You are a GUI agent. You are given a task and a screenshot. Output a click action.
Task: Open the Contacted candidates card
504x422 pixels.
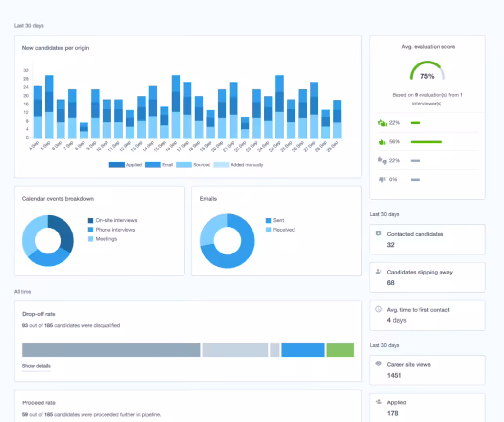[427, 239]
